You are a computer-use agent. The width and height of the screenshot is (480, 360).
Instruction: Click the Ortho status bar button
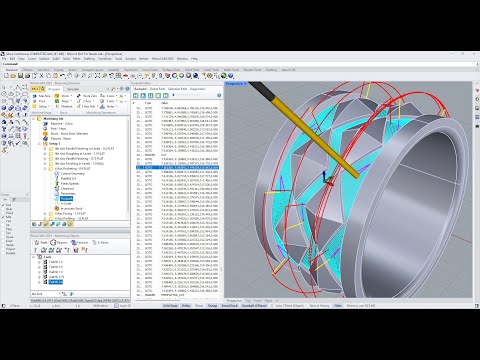tap(186, 305)
